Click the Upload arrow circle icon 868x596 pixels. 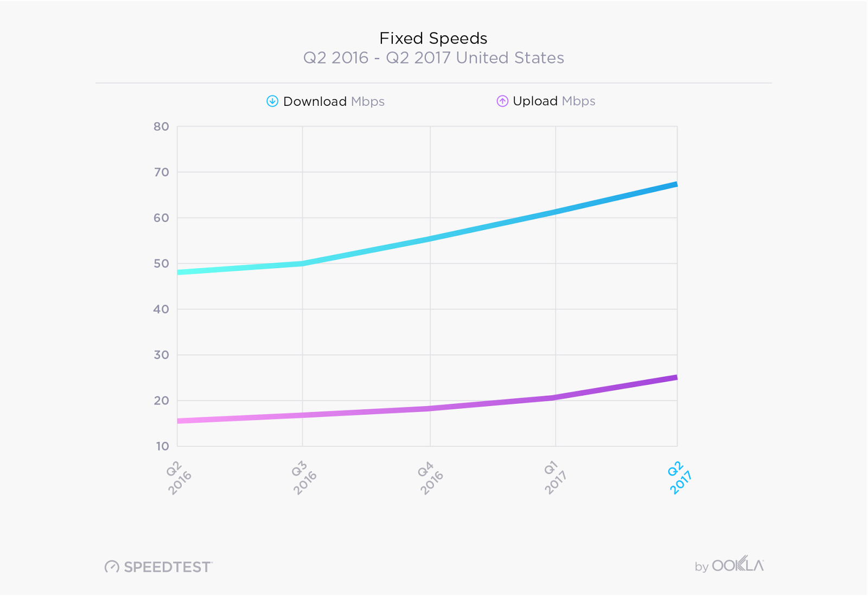(502, 101)
